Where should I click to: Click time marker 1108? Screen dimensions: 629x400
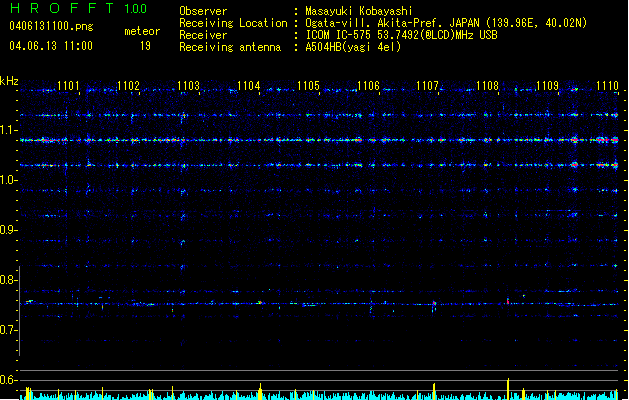[487, 86]
